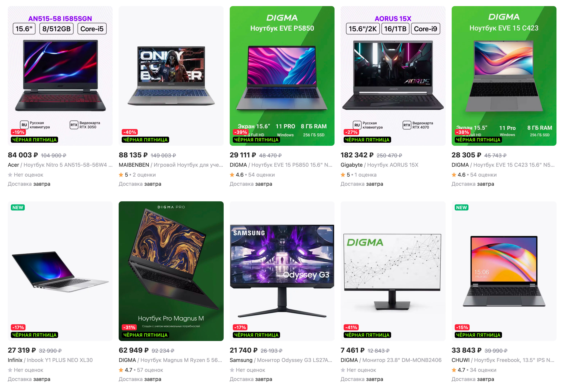Click the -40% discount badge on MAIBENBEN card

tap(130, 132)
